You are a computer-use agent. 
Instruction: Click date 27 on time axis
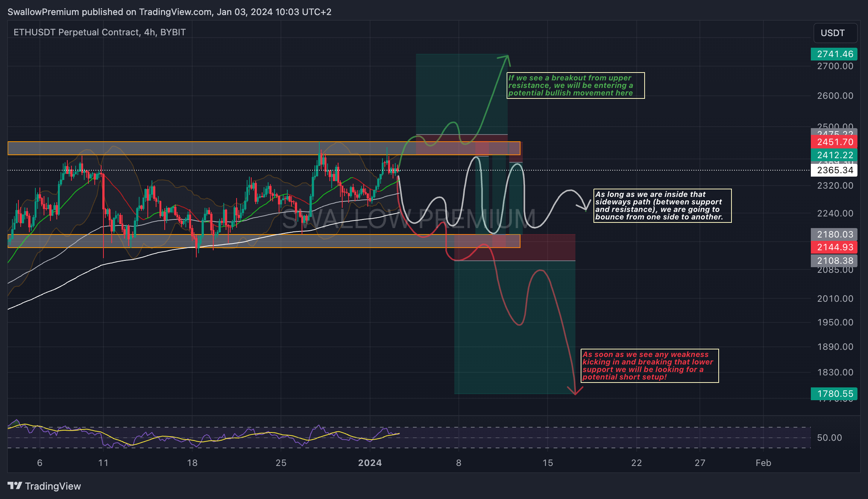[700, 463]
